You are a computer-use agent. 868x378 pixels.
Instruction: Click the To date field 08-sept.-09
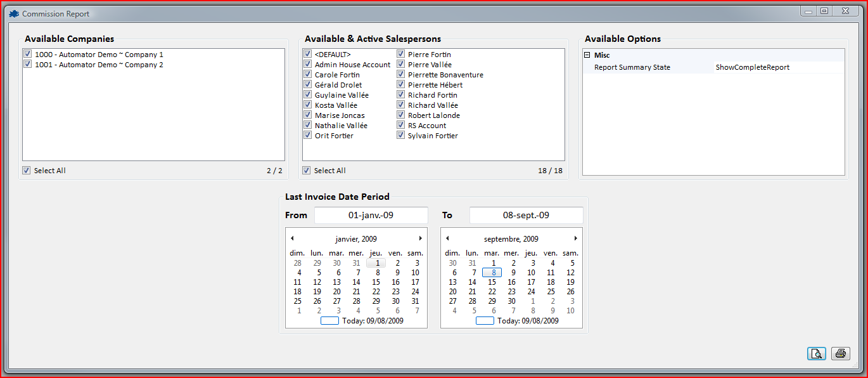[526, 215]
